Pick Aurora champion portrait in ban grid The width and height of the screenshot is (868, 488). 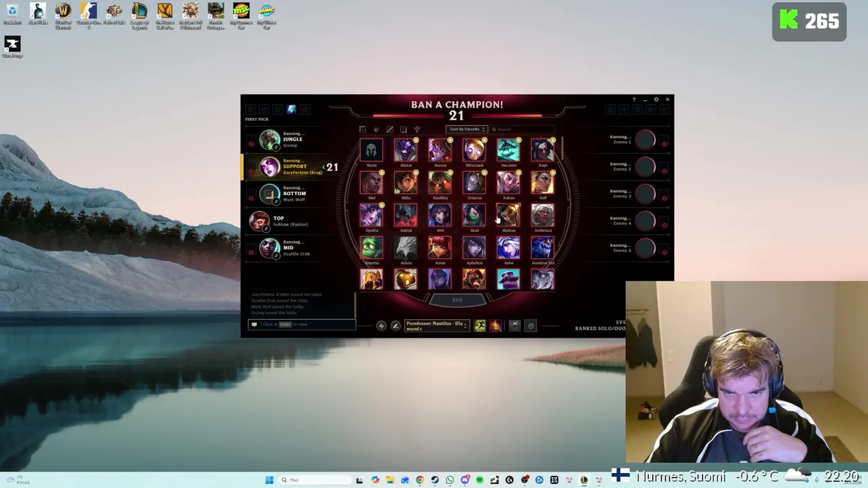440,150
